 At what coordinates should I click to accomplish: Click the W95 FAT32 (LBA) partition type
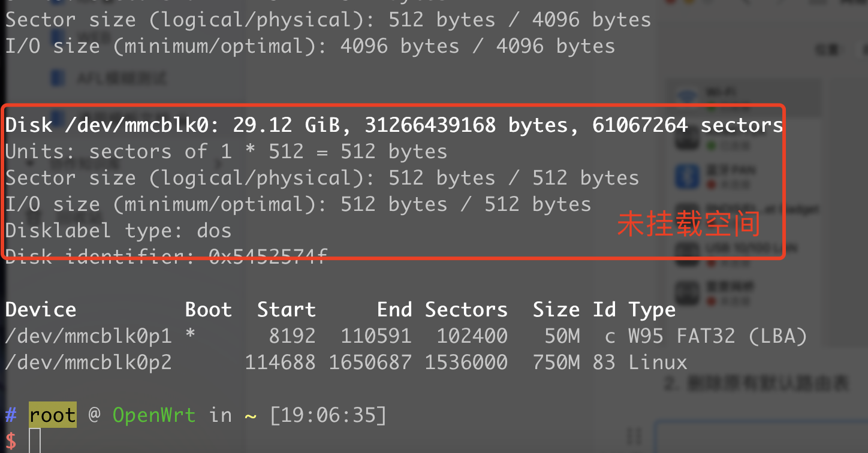(x=718, y=336)
